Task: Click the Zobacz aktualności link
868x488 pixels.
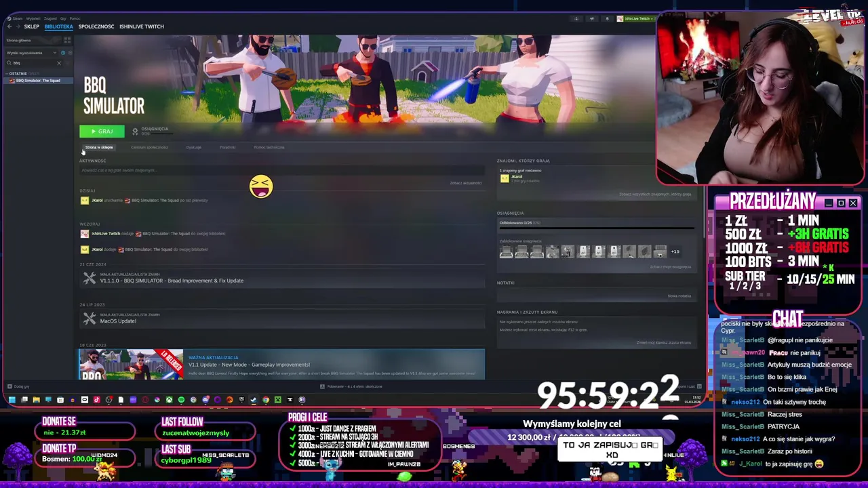Action: pyautogui.click(x=466, y=183)
